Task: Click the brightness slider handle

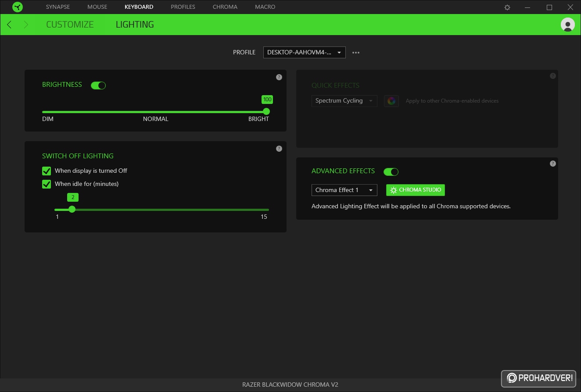Action: point(266,111)
